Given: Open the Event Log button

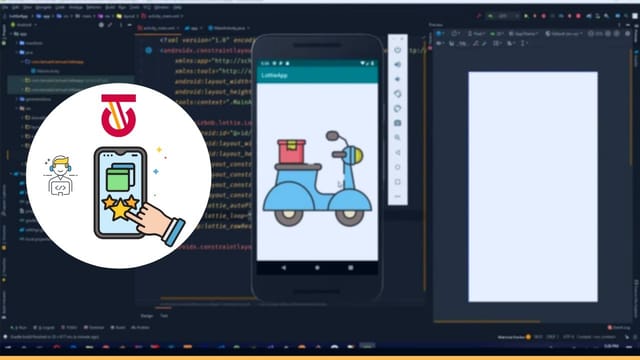Looking at the screenshot, I should [x=619, y=328].
